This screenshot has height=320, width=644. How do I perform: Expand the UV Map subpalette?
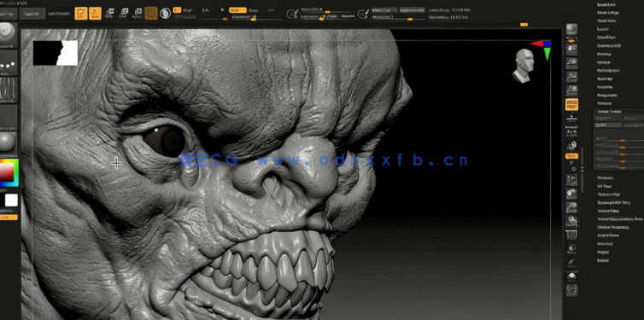(x=604, y=186)
